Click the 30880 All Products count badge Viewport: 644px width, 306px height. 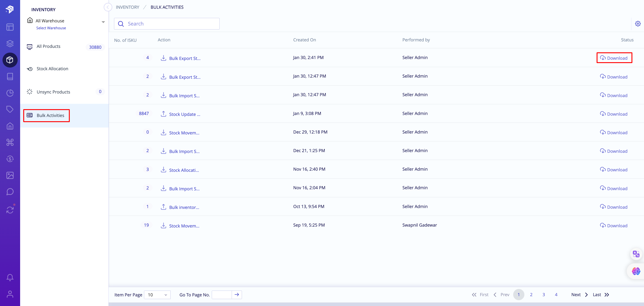[95, 47]
